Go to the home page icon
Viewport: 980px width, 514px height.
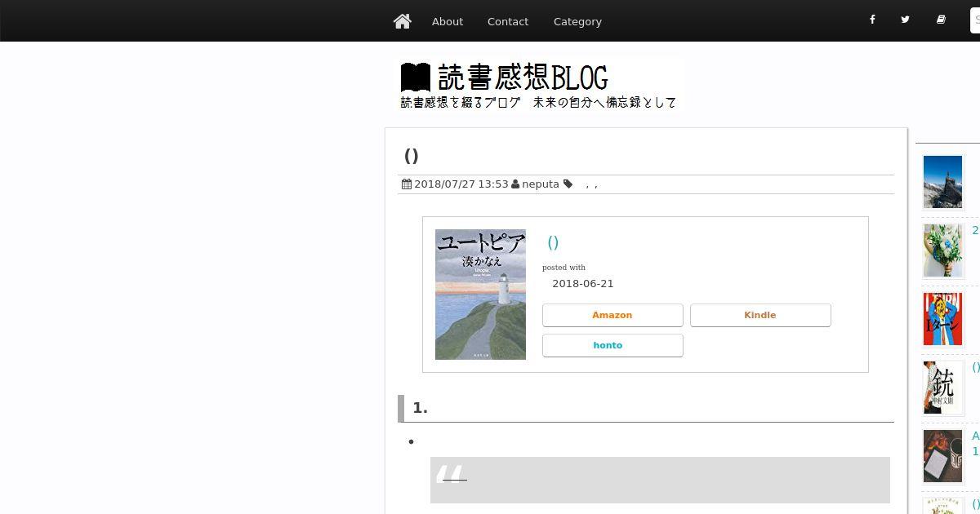click(402, 21)
